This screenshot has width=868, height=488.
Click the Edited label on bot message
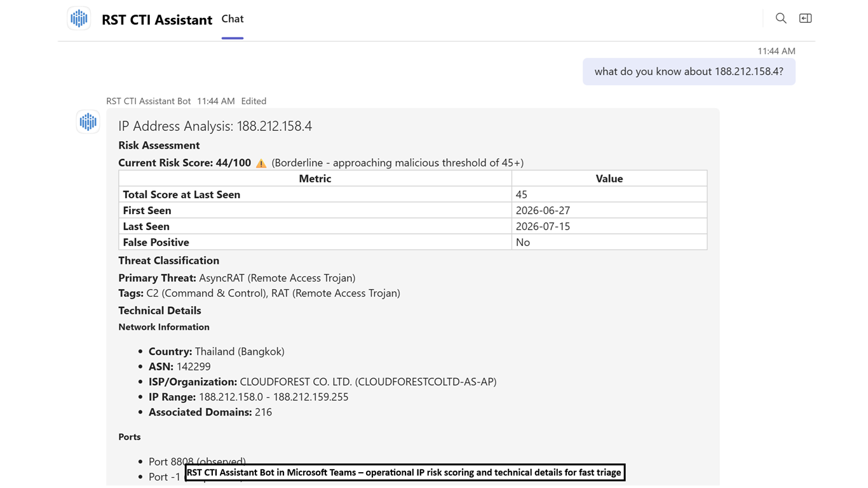[254, 101]
